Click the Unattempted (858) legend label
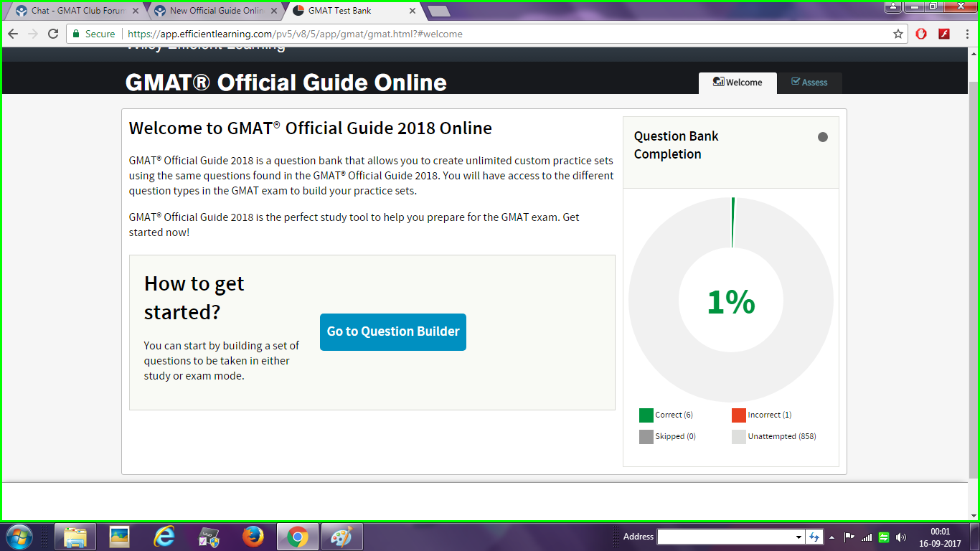 [782, 436]
